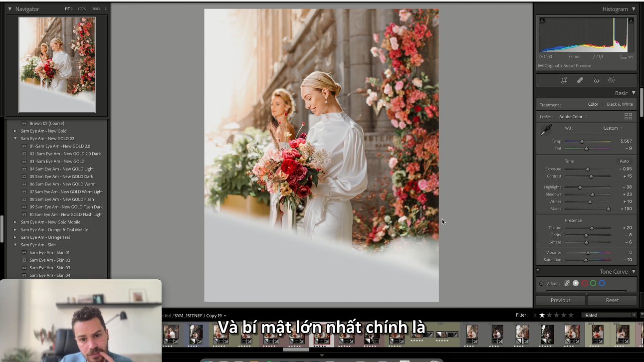644x362 pixels.
Task: Click the Reset button
Action: tap(612, 300)
